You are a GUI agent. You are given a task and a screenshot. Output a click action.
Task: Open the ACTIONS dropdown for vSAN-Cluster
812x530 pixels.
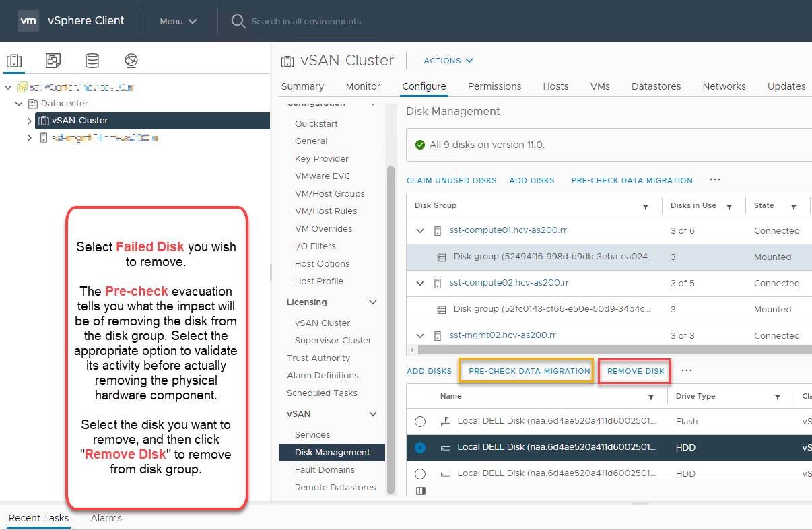pyautogui.click(x=448, y=60)
